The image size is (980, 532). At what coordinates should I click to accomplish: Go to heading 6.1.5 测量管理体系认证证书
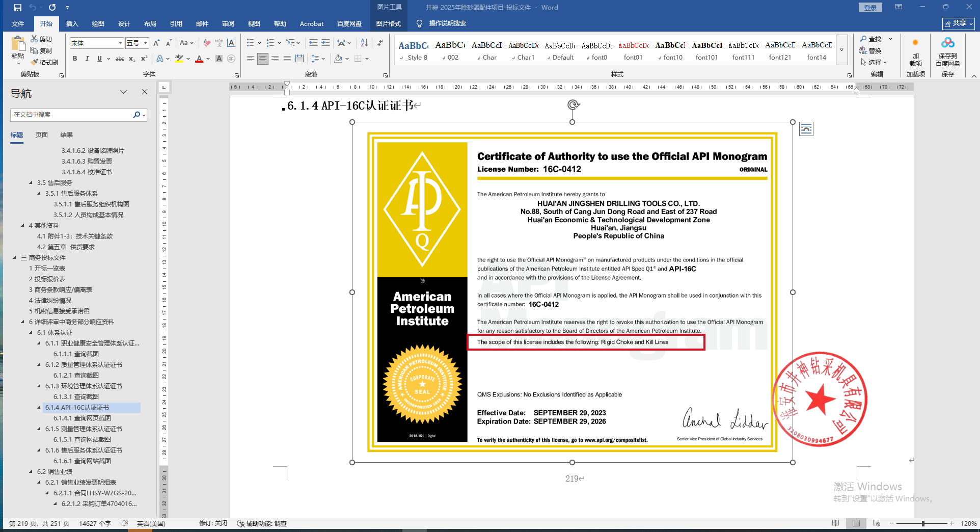[84, 429]
